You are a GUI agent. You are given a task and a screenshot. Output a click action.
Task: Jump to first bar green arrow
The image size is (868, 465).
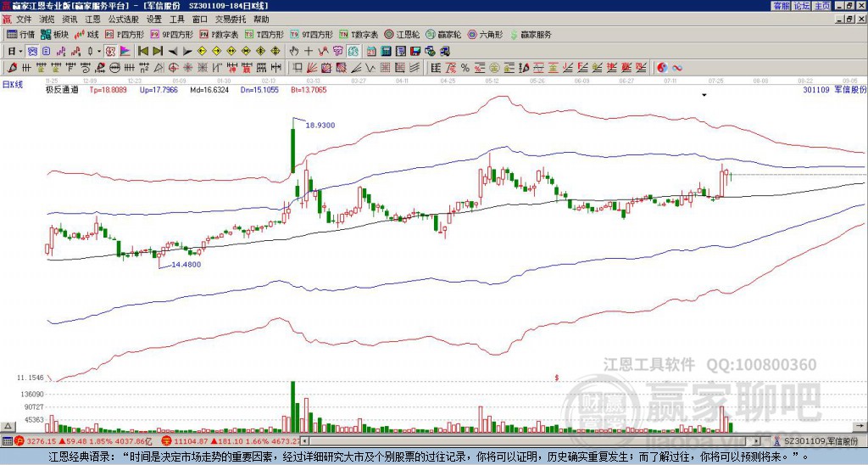point(142,51)
